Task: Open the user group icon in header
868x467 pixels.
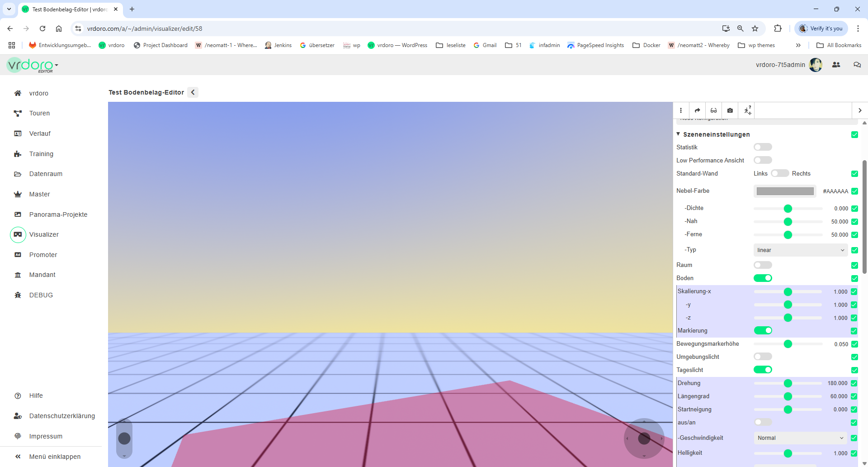Action: coord(836,65)
